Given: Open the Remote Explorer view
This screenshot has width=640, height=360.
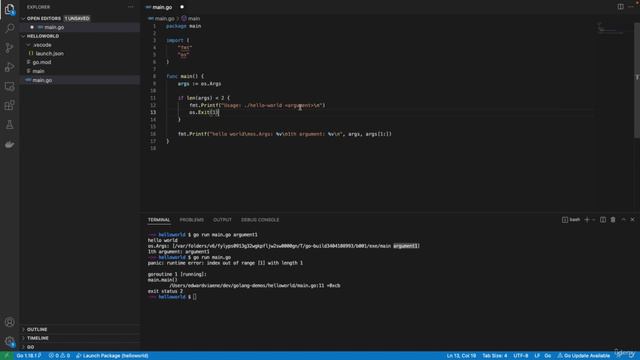Looking at the screenshot, I should [x=9, y=86].
